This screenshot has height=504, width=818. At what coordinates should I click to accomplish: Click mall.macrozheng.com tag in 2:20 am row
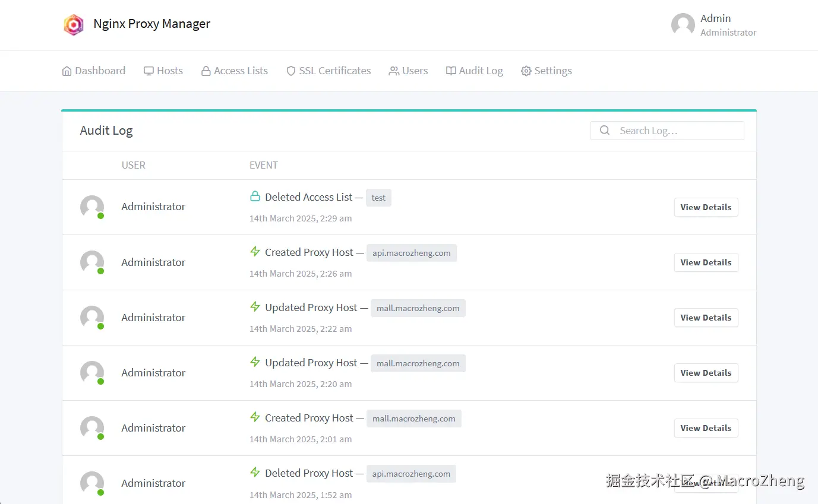[418, 363]
